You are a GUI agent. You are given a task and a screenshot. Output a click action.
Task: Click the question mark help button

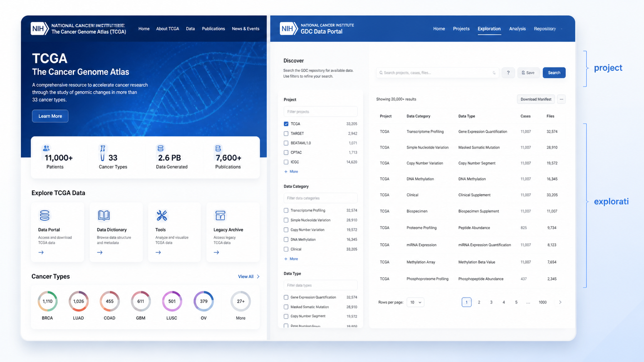[508, 73]
